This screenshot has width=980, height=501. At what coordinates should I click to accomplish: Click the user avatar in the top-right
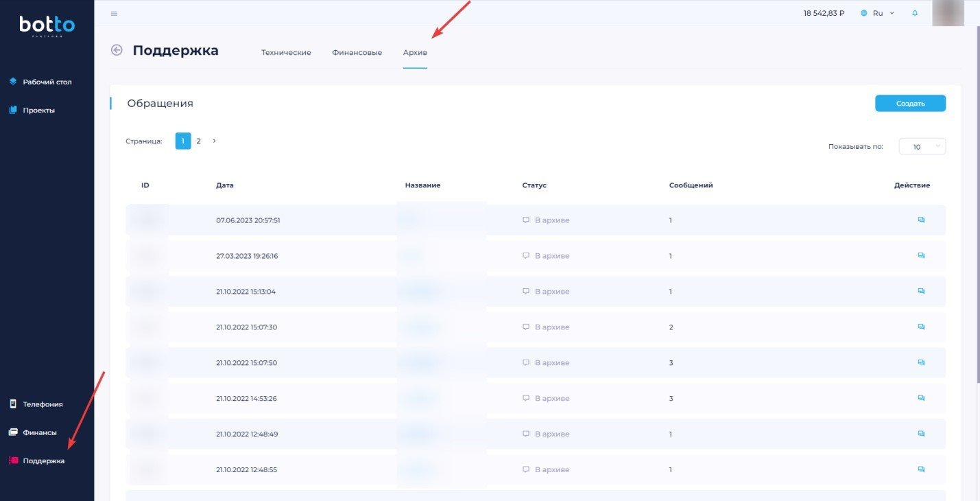coord(948,13)
